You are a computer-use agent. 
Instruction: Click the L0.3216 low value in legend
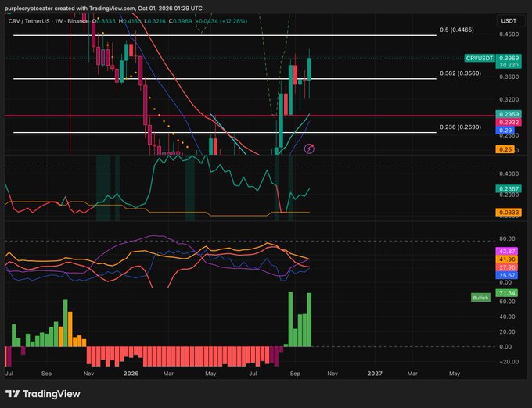point(155,21)
